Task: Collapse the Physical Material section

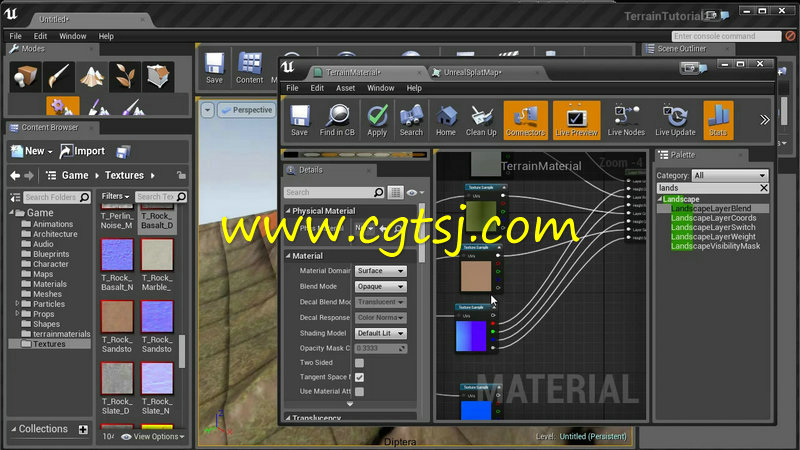Action: [x=288, y=211]
